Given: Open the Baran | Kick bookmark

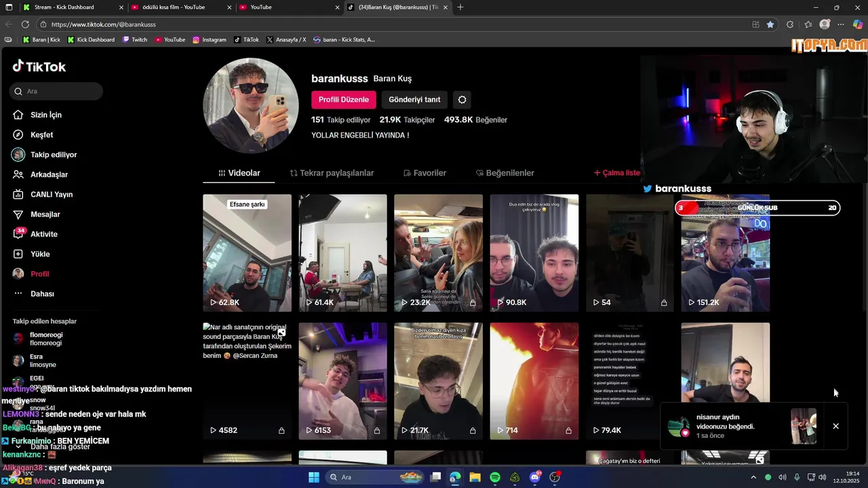Looking at the screenshot, I should 41,40.
